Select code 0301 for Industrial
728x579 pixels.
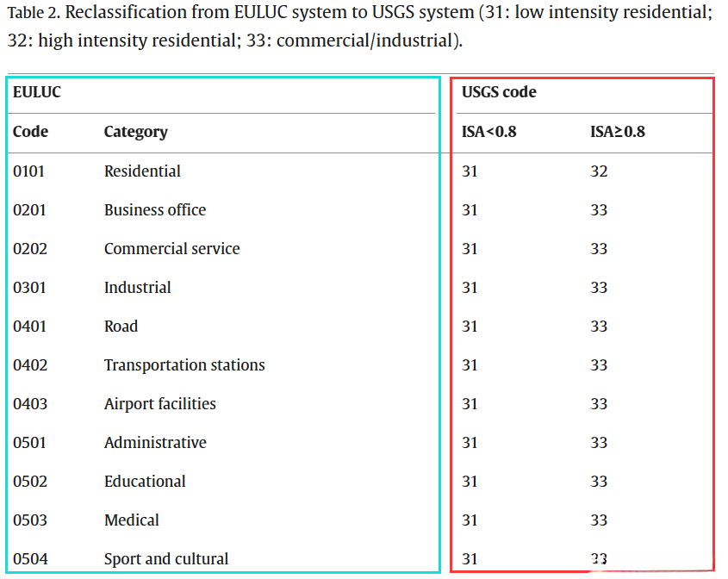click(29, 288)
